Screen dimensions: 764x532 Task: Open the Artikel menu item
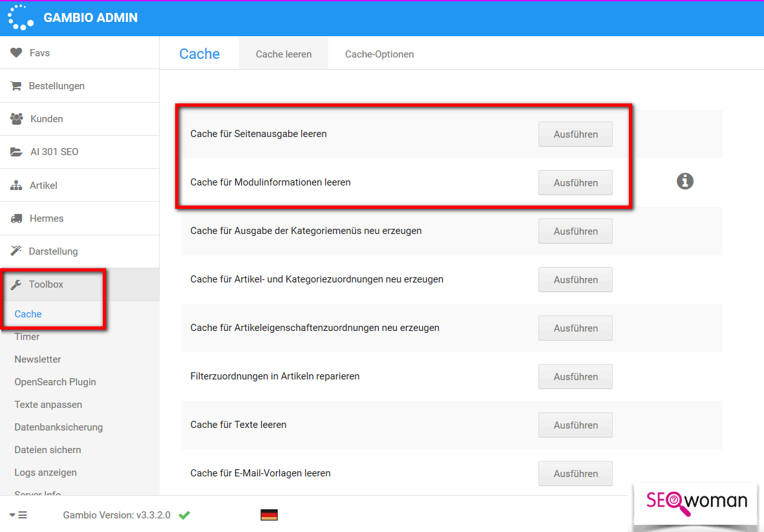[x=80, y=185]
